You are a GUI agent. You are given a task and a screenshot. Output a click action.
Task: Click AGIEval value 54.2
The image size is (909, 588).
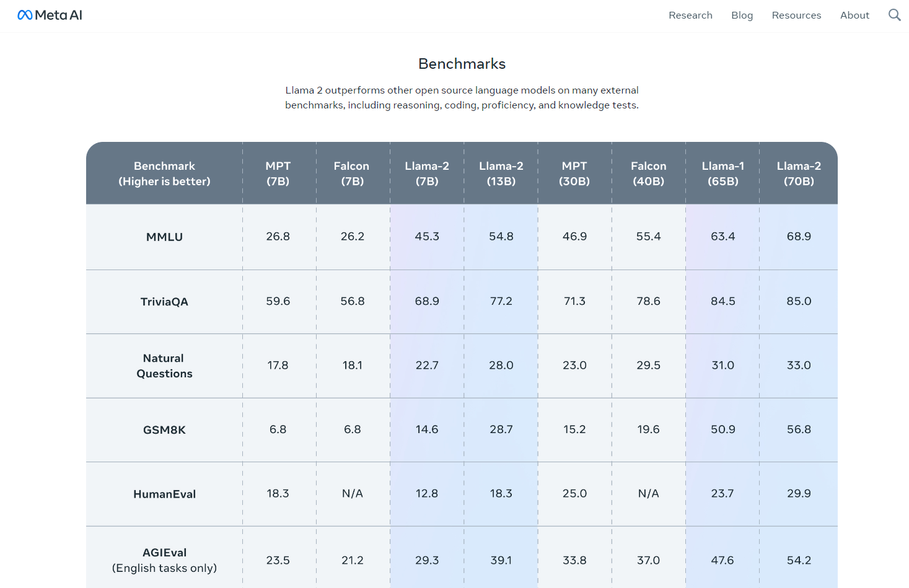click(x=799, y=560)
